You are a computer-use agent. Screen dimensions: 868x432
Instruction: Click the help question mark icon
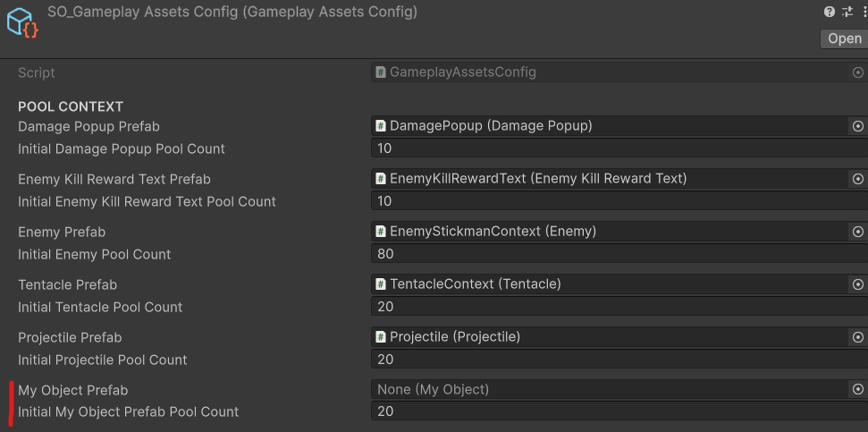(830, 12)
